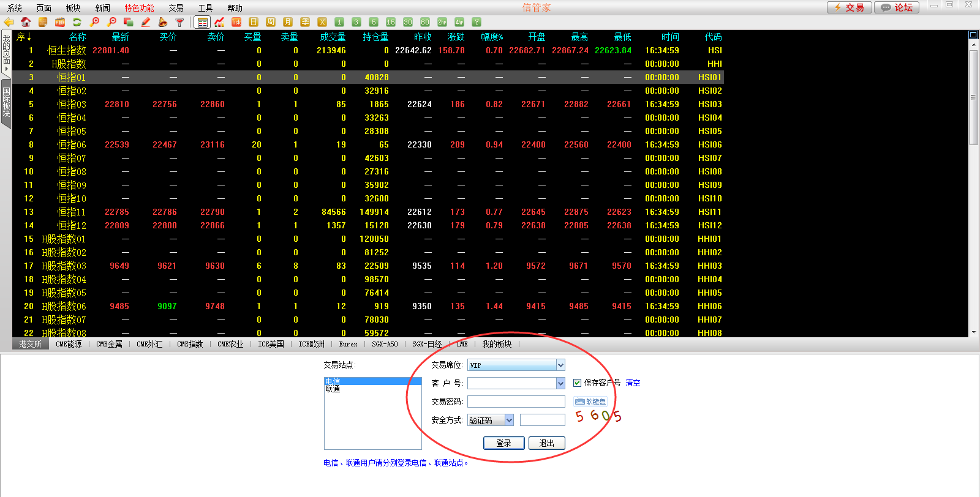Select the green 15 minute period icon
The height and width of the screenshot is (497, 980).
tap(391, 22)
